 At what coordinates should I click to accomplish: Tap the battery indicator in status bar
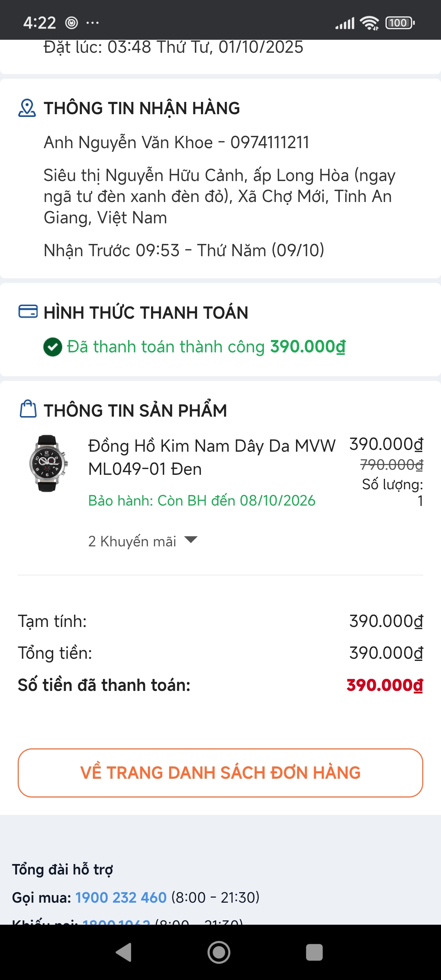pos(399,23)
